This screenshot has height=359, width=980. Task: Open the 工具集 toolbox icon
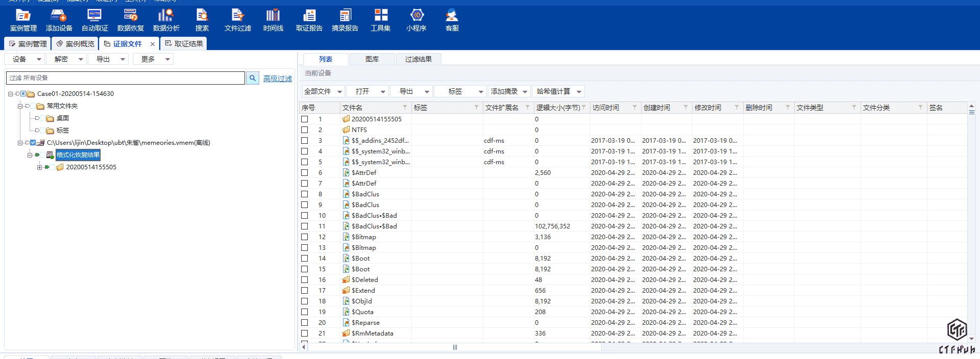(x=380, y=20)
